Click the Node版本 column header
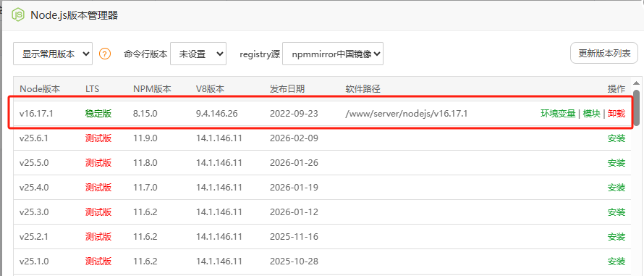The height and width of the screenshot is (276, 644). click(x=40, y=89)
